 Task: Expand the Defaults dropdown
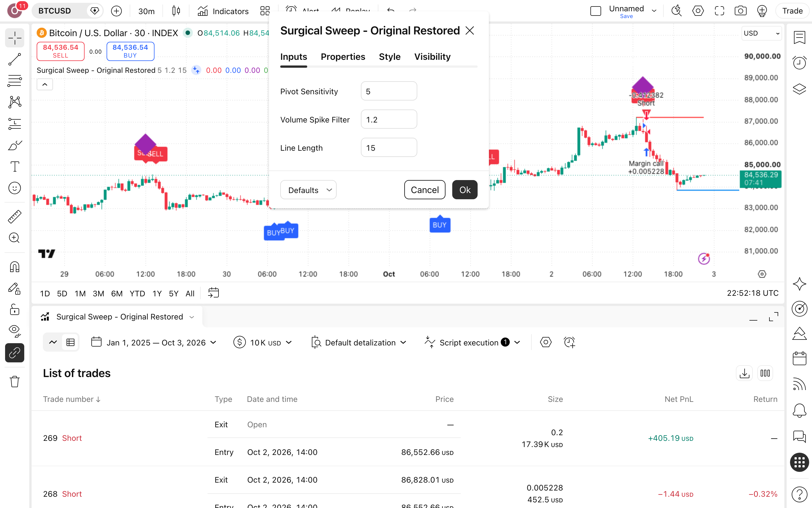coord(308,190)
